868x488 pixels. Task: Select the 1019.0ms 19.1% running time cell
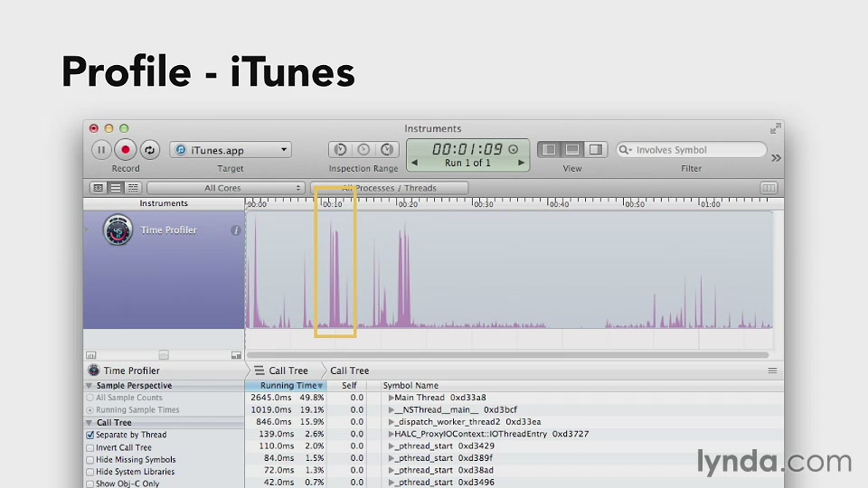coord(287,410)
